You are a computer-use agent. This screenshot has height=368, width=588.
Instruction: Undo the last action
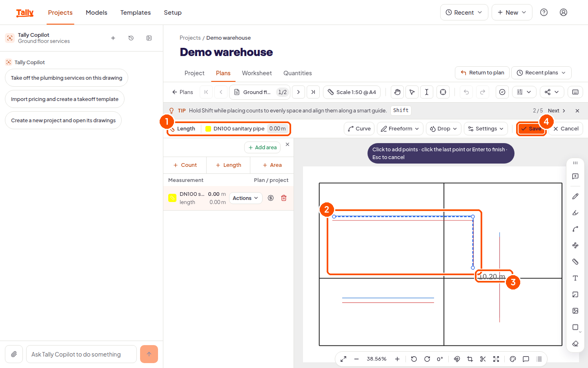(x=466, y=92)
